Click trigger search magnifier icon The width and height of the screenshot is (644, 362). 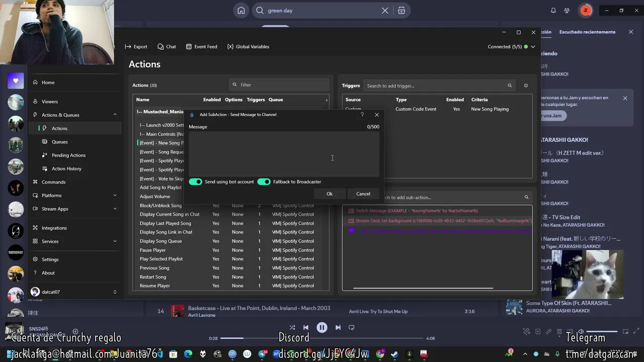(510, 85)
